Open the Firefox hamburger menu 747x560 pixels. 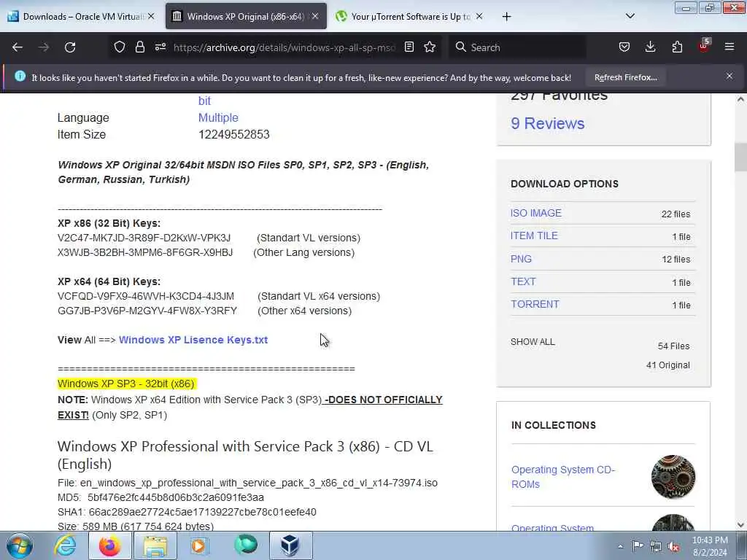tap(729, 47)
